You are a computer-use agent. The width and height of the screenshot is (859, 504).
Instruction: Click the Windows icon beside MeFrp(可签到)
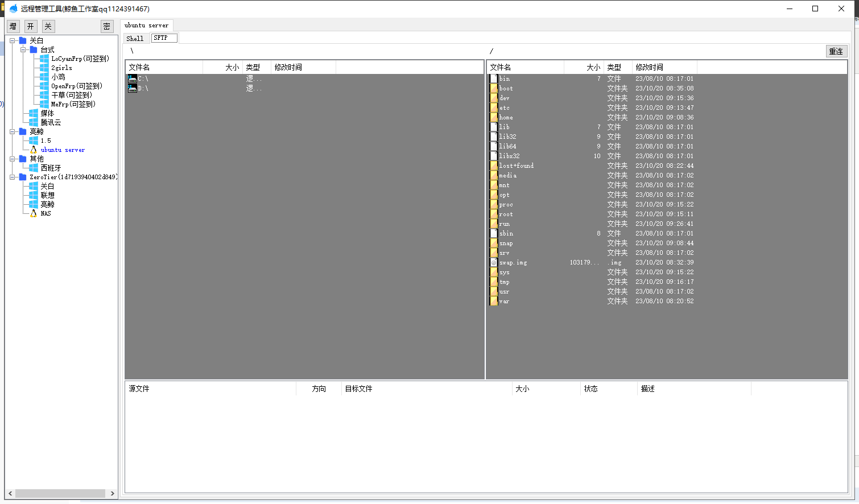point(44,104)
